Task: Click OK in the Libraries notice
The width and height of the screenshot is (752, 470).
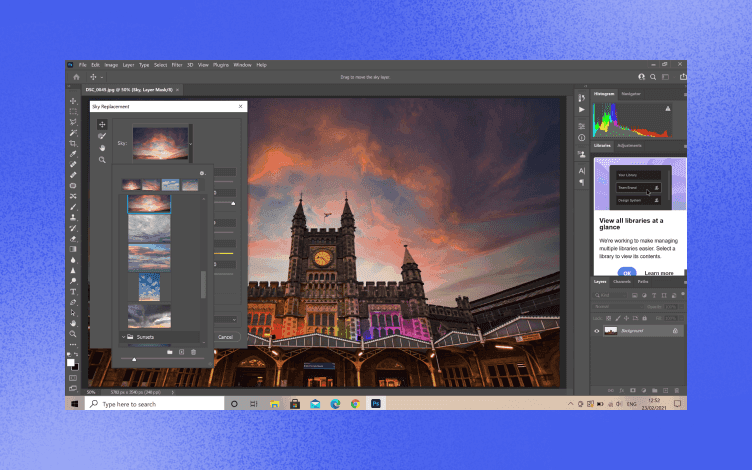Action: click(x=627, y=272)
